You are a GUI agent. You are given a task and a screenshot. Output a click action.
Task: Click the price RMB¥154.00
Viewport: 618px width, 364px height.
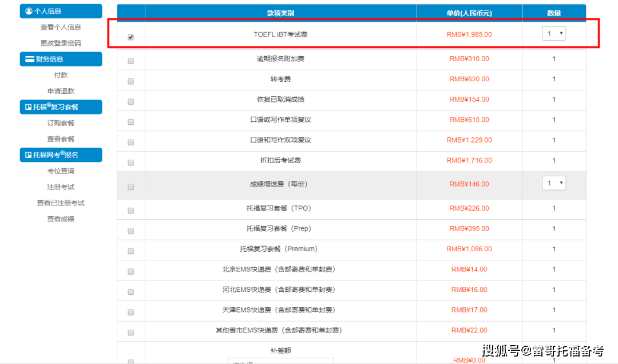click(469, 100)
